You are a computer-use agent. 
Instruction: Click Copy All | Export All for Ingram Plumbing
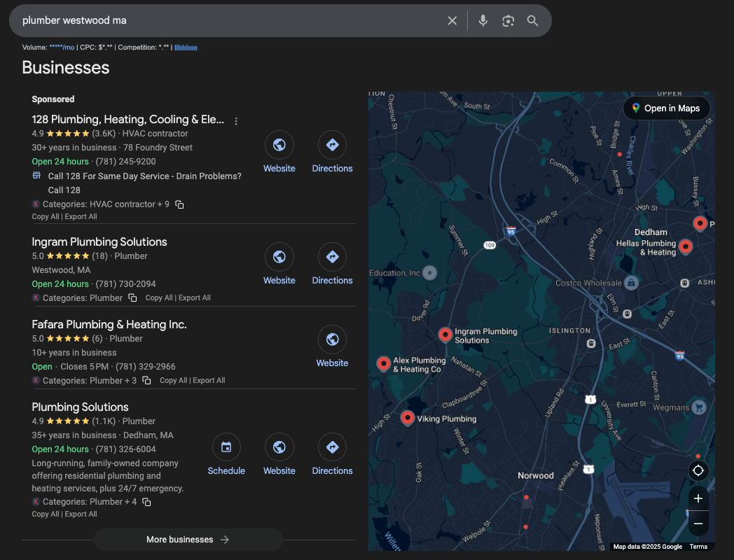178,298
